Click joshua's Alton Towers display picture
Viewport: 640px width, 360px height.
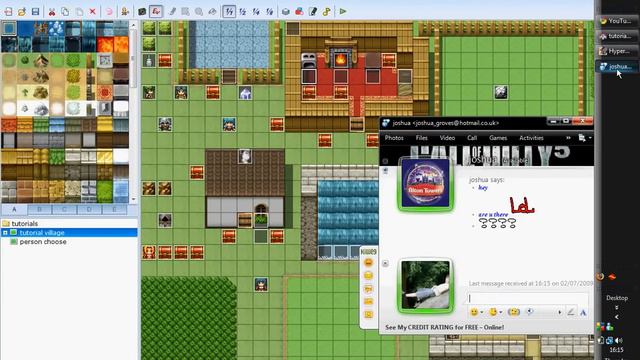[426, 184]
